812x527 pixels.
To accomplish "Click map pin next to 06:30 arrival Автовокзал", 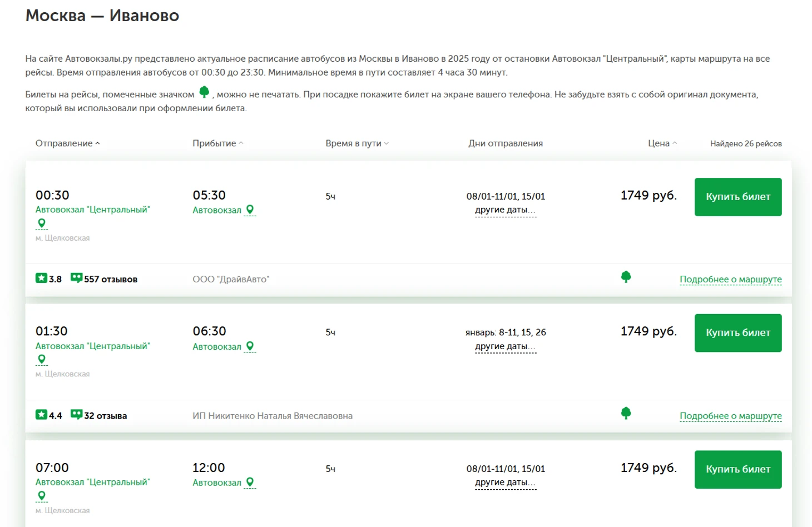I will tap(250, 346).
